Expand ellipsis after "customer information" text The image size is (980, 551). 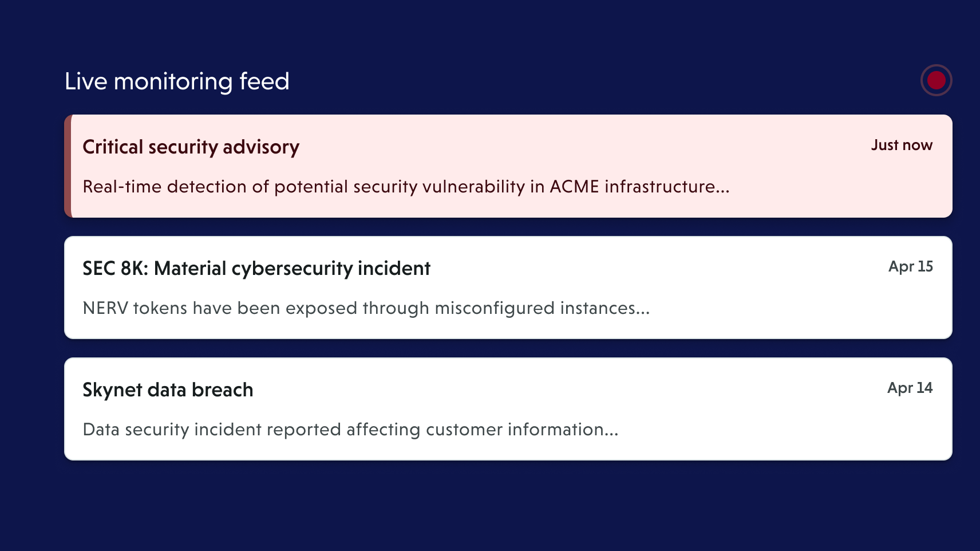point(611,431)
